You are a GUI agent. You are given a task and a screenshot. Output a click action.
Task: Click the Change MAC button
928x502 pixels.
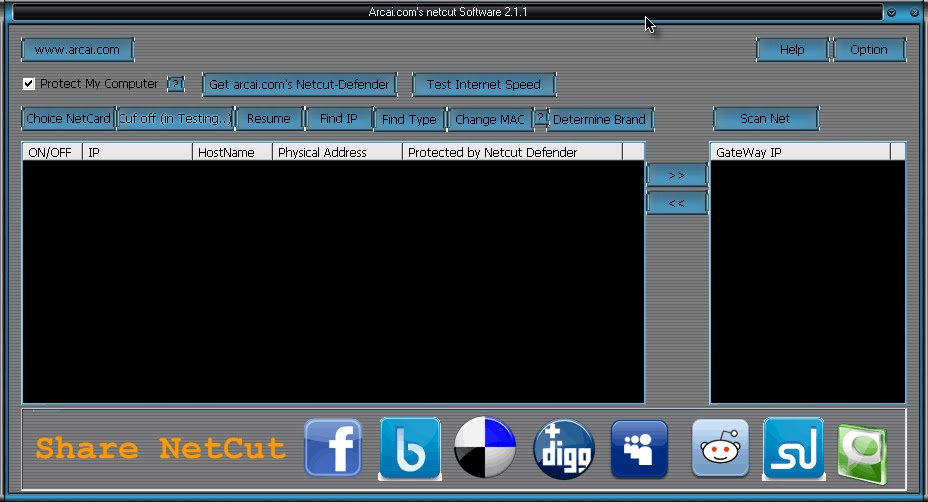[490, 120]
